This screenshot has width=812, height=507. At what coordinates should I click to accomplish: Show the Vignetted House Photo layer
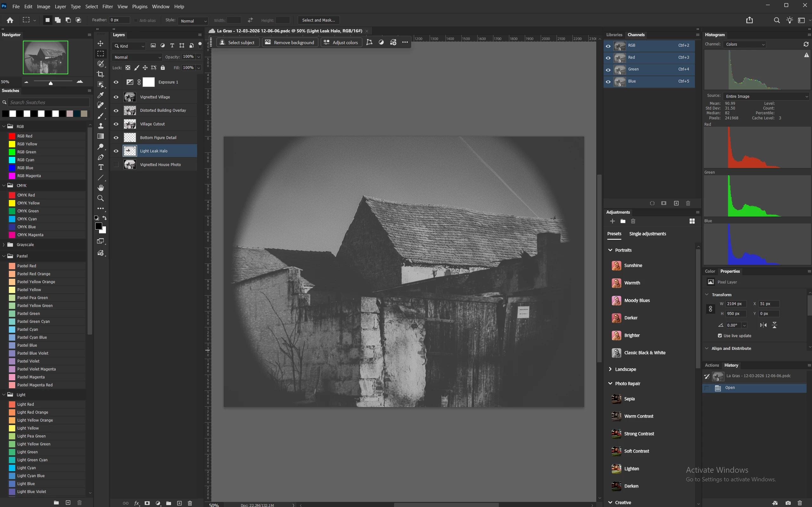tap(116, 165)
